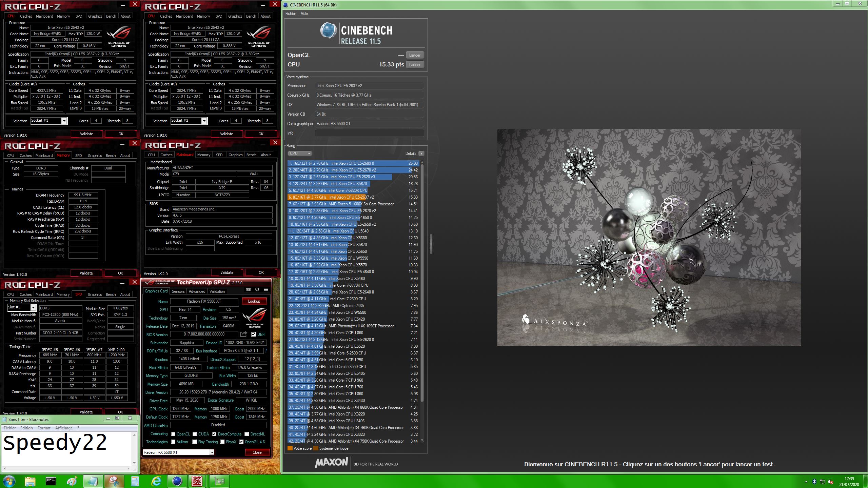This screenshot has width=868, height=488.
Task: Switch to Cinebench via its taskbar icon
Action: pyautogui.click(x=177, y=481)
